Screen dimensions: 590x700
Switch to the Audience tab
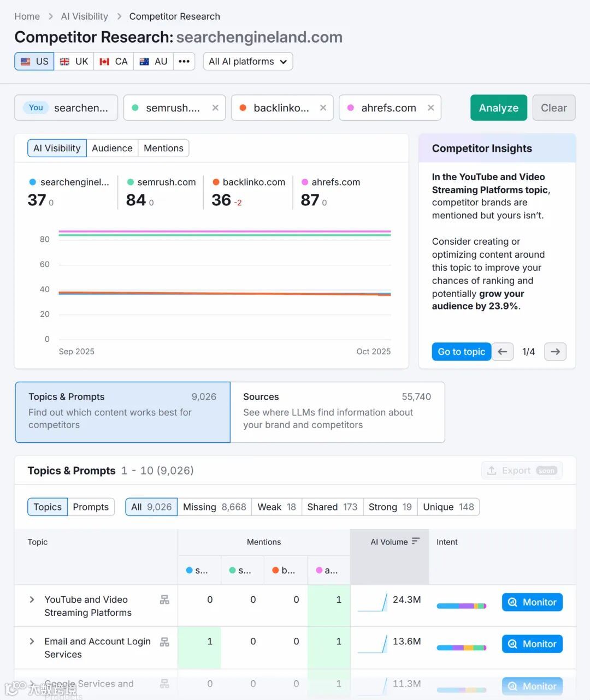pyautogui.click(x=112, y=148)
